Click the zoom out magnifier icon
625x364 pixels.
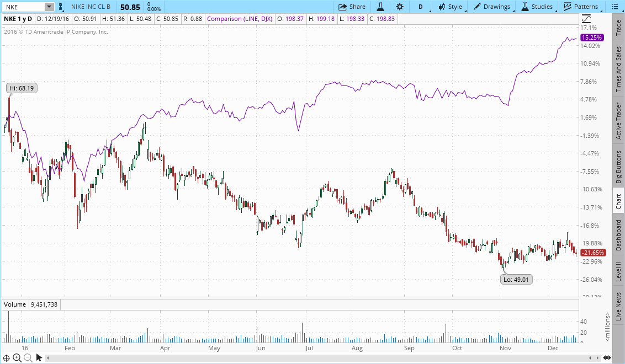(x=28, y=357)
